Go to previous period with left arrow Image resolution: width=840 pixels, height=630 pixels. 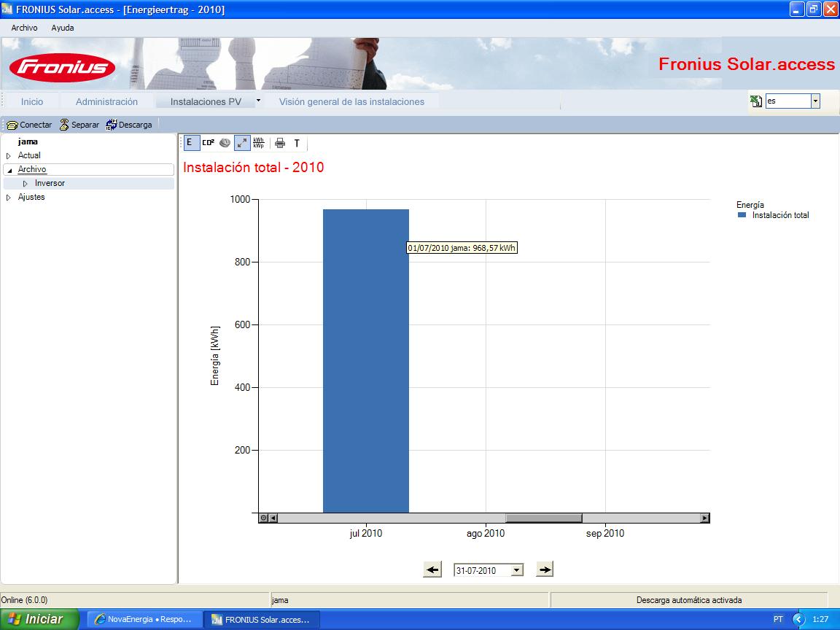[432, 569]
